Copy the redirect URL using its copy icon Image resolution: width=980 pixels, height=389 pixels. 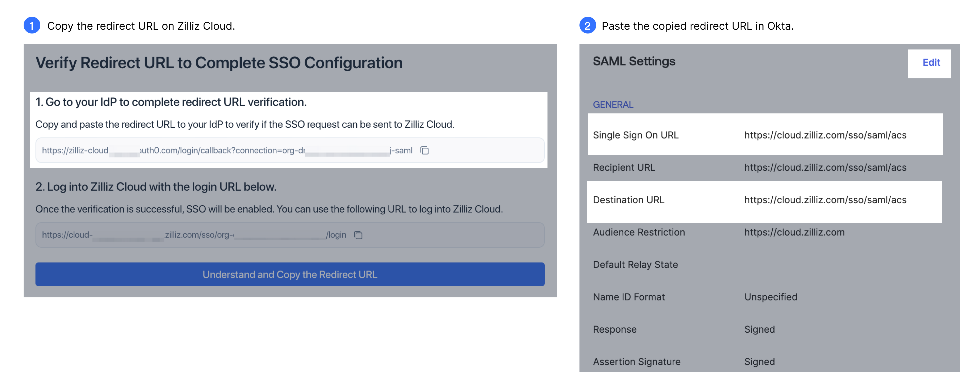pyautogui.click(x=424, y=150)
